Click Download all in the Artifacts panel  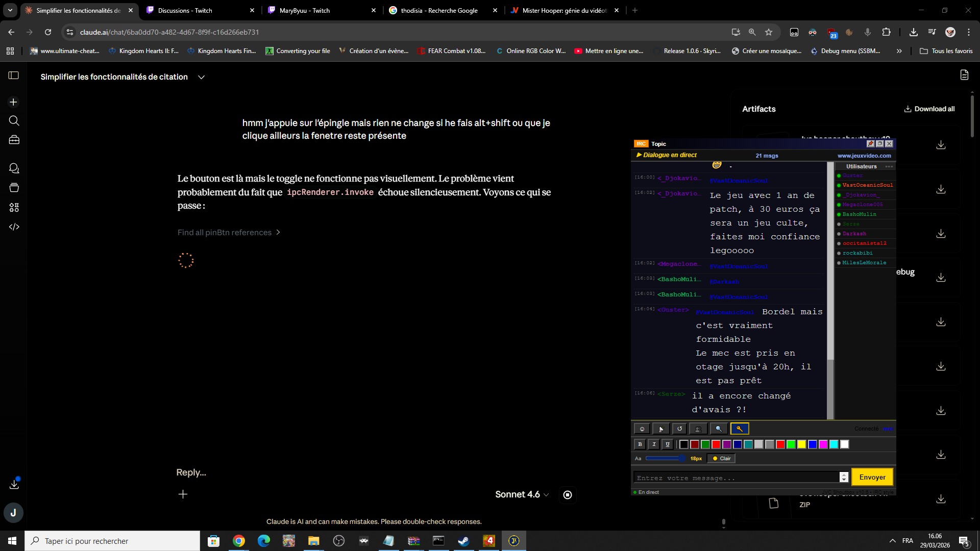click(929, 109)
